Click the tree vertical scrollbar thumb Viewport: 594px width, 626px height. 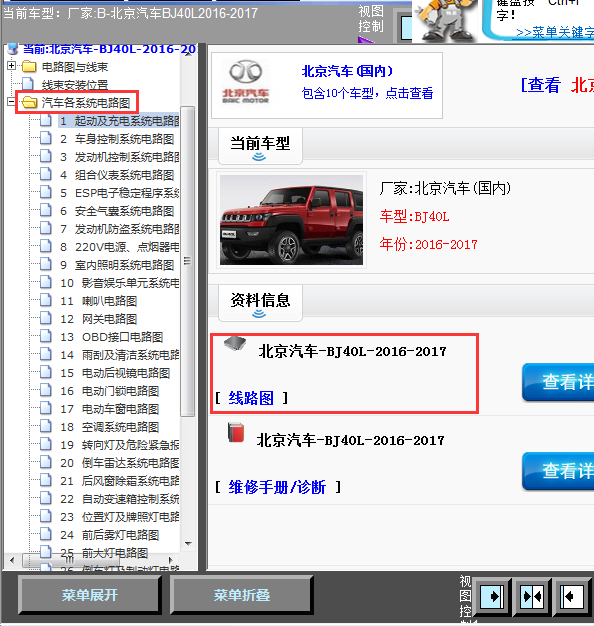[187, 261]
